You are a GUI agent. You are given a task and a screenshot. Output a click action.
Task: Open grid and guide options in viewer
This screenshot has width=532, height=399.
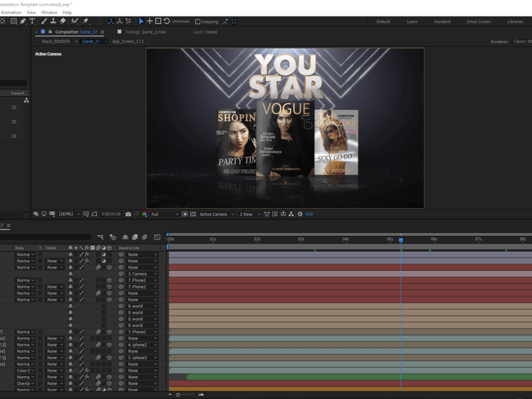pos(86,214)
